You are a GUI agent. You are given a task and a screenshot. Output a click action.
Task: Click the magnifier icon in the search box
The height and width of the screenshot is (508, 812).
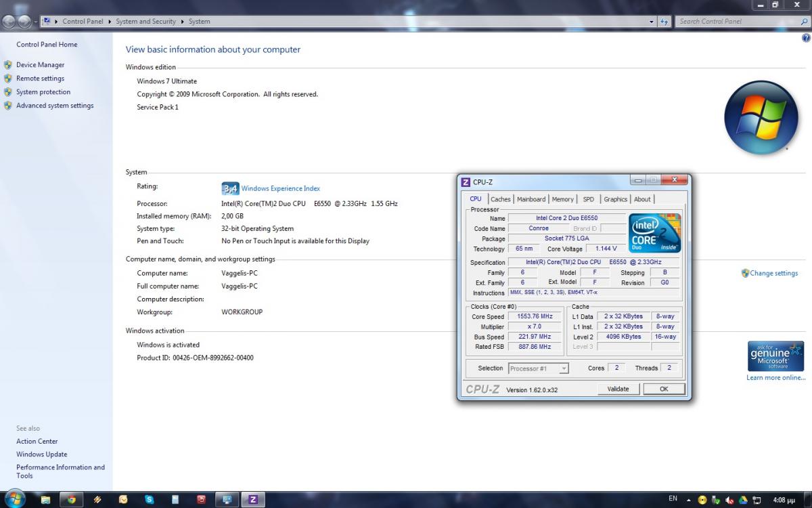[803, 22]
